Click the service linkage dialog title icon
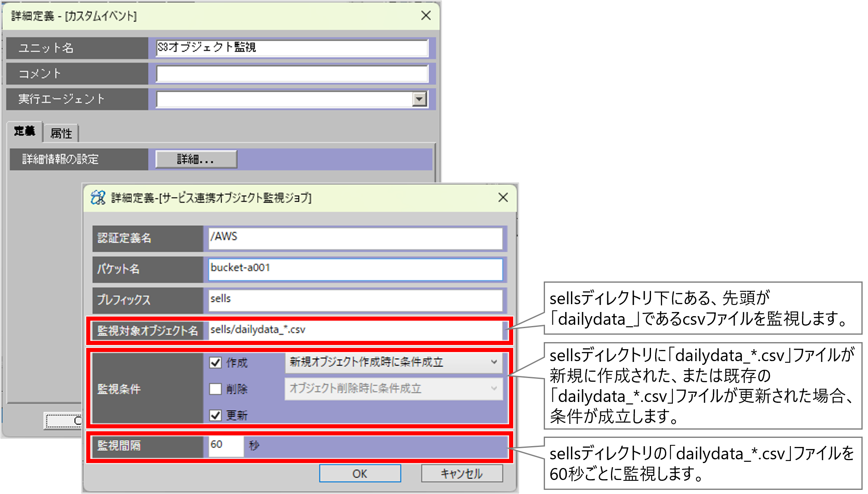Image resolution: width=868 pixels, height=494 pixels. pyautogui.click(x=98, y=198)
